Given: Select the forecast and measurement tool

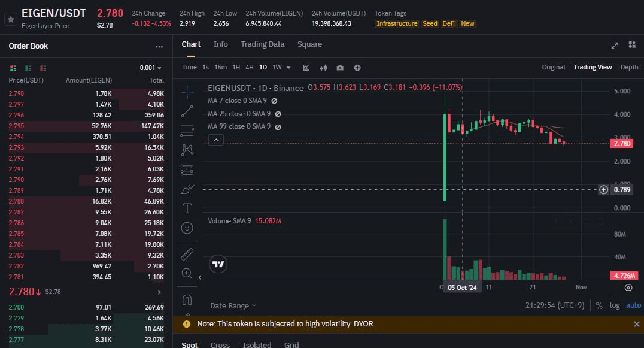Looking at the screenshot, I should [187, 170].
